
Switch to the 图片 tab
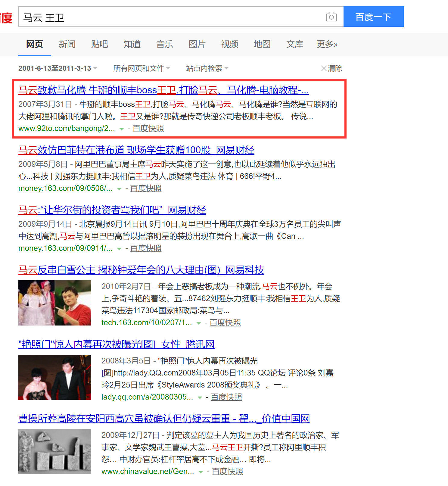click(197, 44)
